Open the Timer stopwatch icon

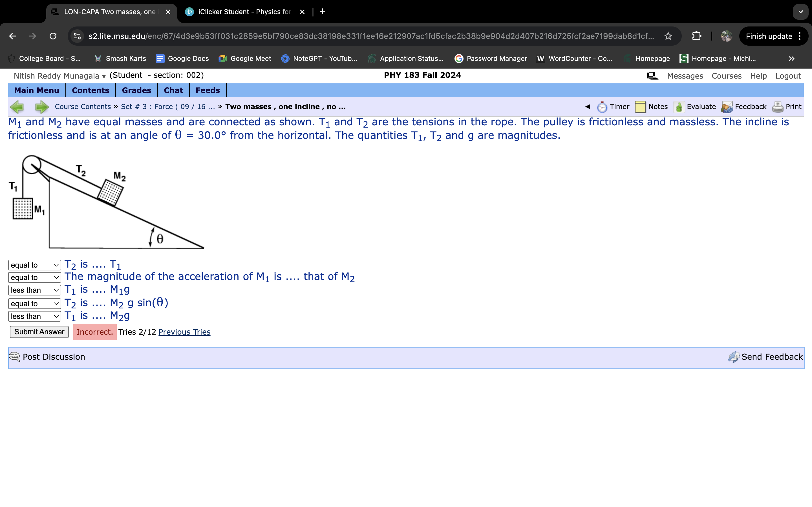[602, 107]
